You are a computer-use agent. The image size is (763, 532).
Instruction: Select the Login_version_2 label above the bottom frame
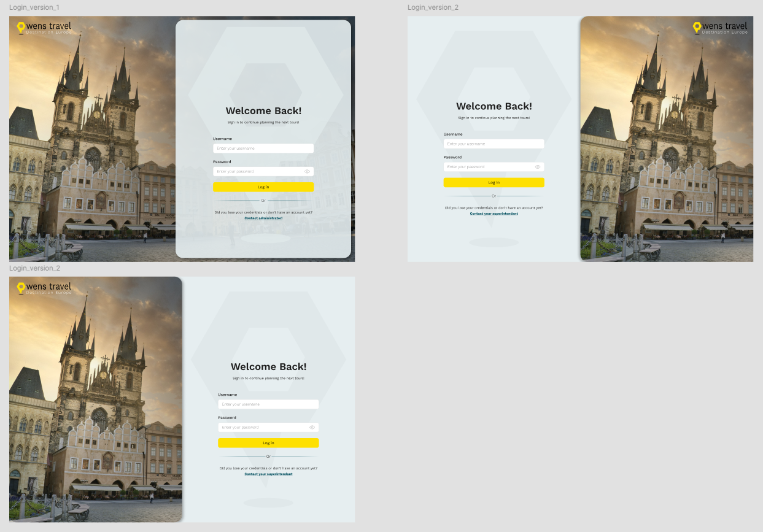pyautogui.click(x=34, y=268)
